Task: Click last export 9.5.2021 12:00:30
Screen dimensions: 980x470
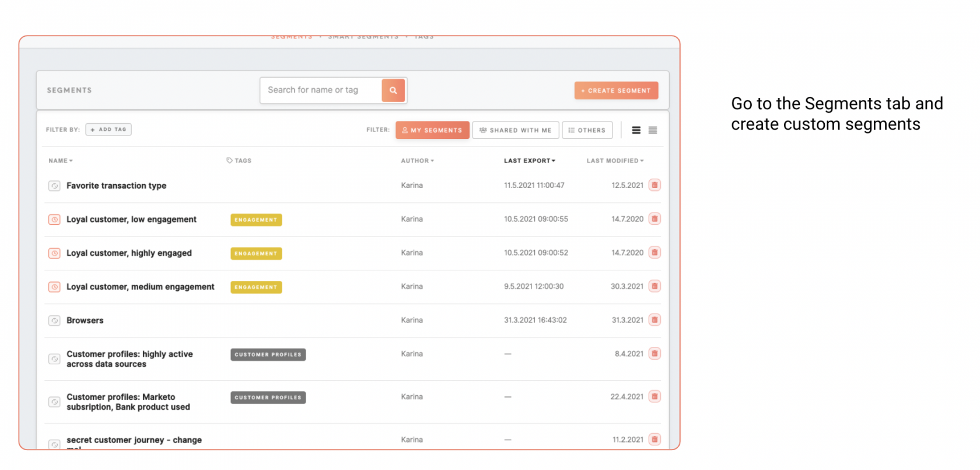Action: 534,286
